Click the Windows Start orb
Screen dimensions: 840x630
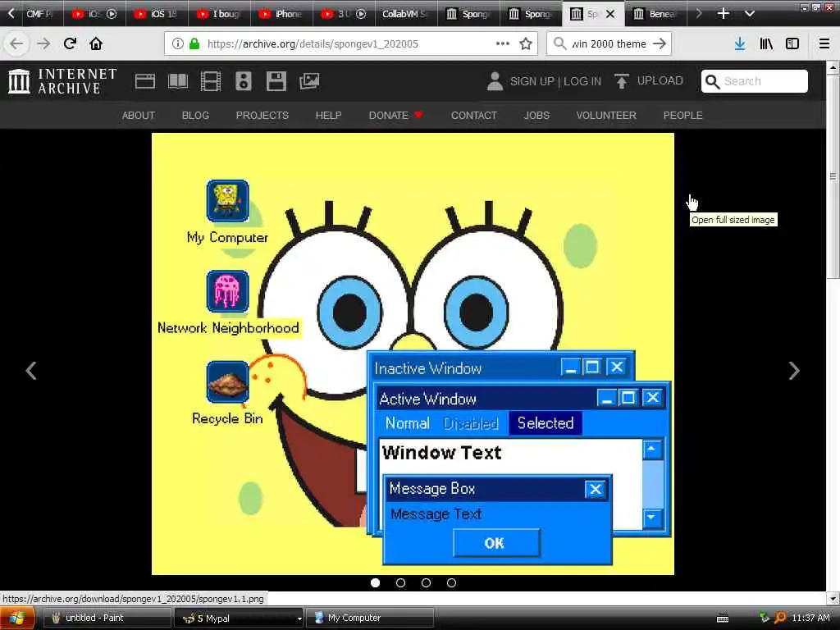point(16,619)
